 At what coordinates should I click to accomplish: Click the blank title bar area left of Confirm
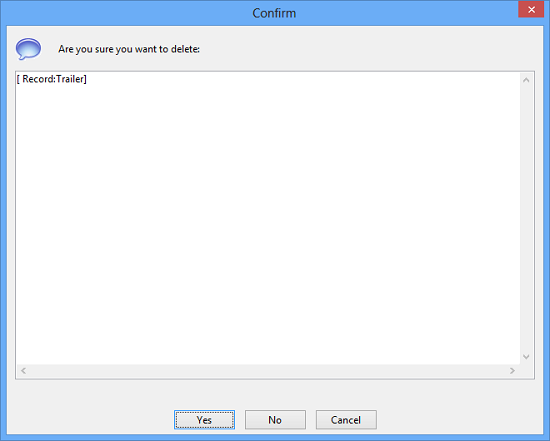pos(126,13)
